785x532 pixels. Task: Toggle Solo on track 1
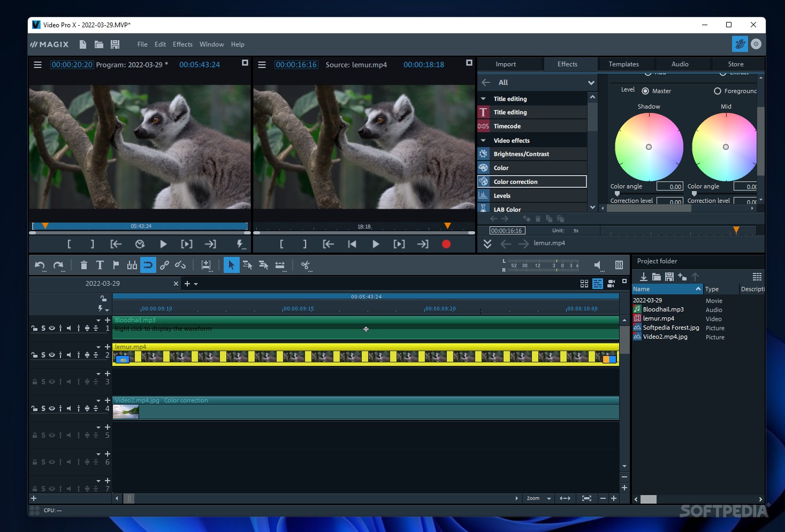click(x=43, y=328)
